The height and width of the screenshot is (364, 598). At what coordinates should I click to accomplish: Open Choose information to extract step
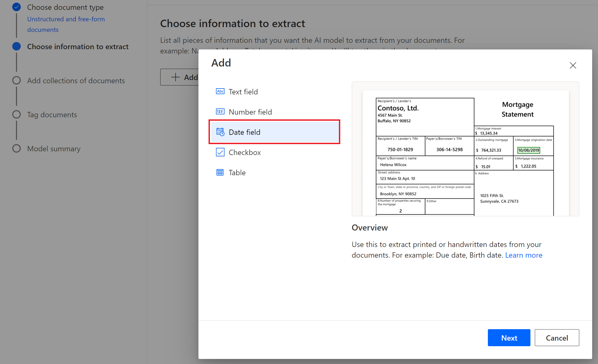point(78,47)
